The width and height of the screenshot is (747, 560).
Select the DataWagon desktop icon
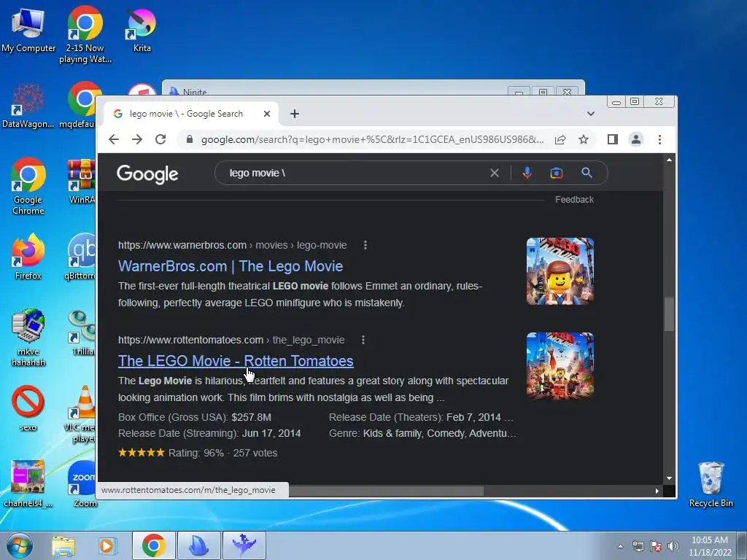(x=28, y=106)
